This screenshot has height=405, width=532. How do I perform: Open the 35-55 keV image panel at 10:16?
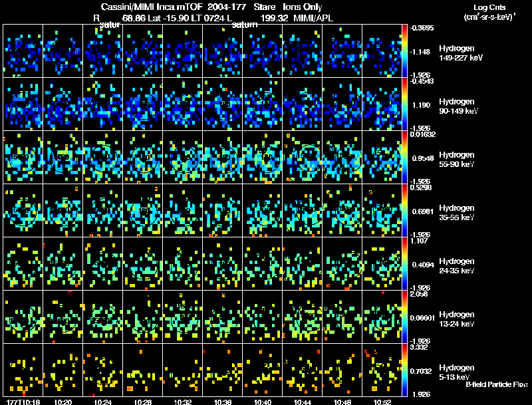tap(23, 211)
